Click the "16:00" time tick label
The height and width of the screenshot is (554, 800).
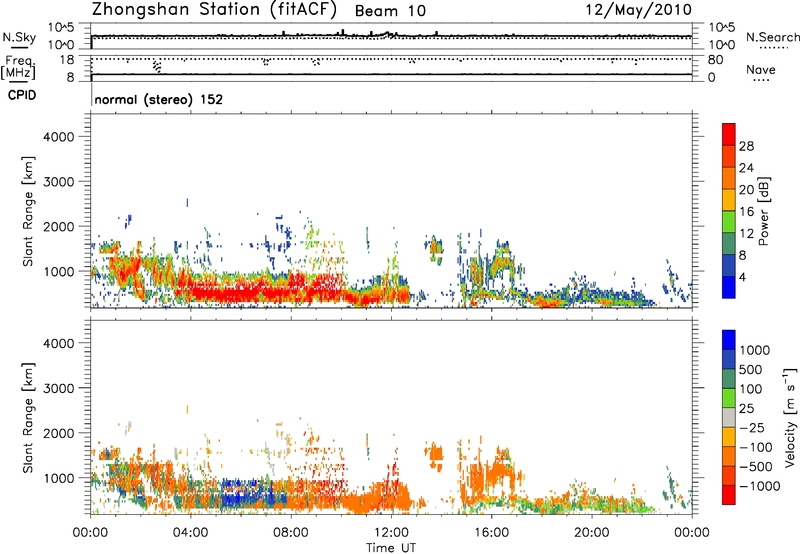[491, 533]
